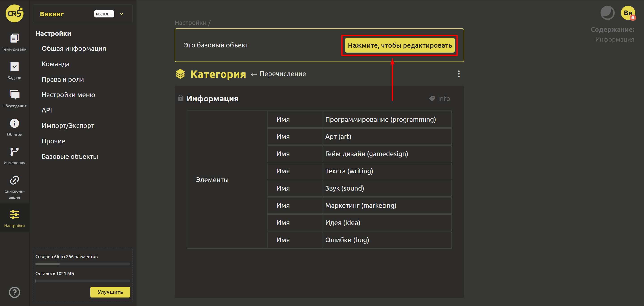Click the Категория layers icon
Viewport: 644px width, 306px height.
point(180,74)
